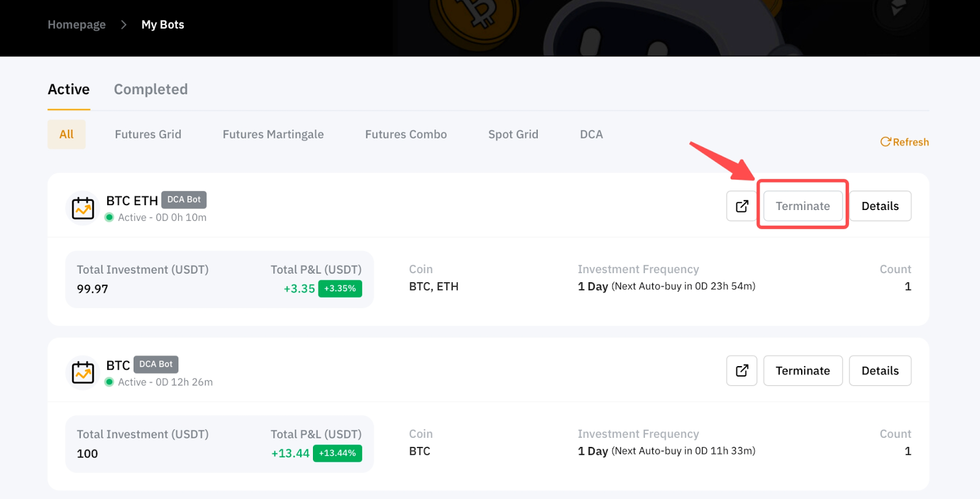Filter bots by Futures Grid
This screenshot has width=980, height=499.
(148, 135)
